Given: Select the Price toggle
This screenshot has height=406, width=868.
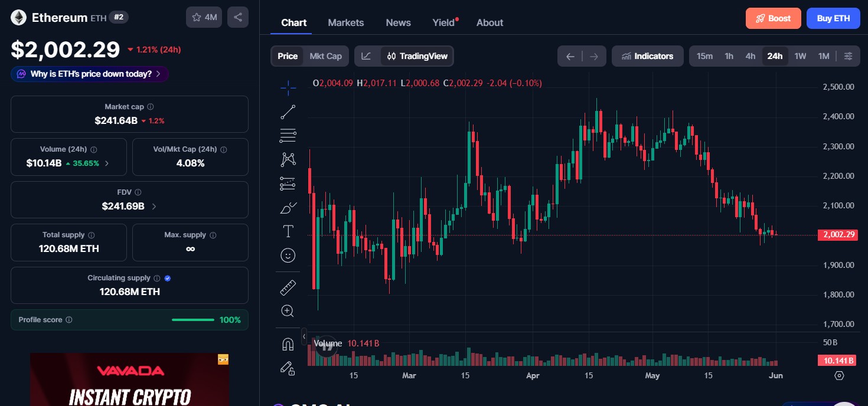Looking at the screenshot, I should (288, 56).
